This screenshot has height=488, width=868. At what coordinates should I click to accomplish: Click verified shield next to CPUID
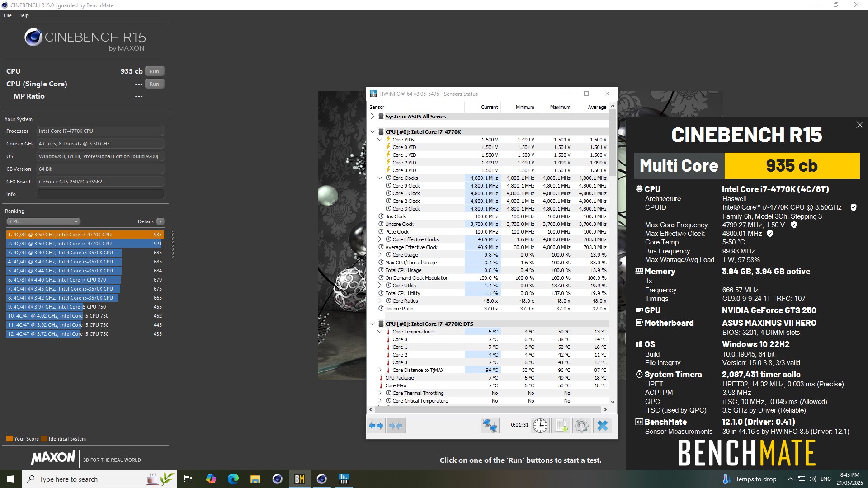854,207
